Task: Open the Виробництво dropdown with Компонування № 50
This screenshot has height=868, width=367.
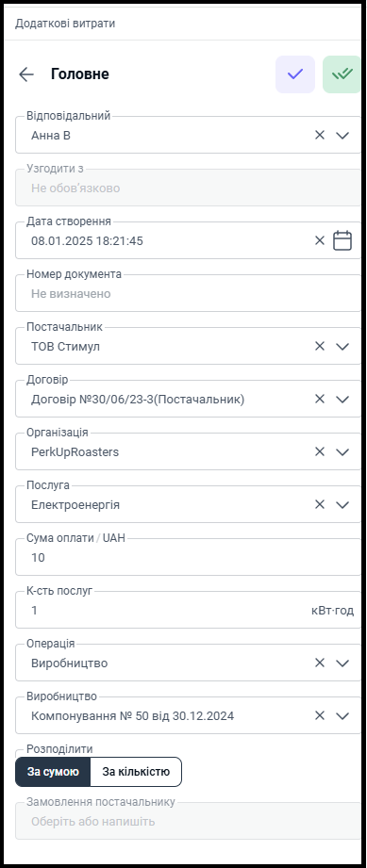Action: tap(342, 715)
